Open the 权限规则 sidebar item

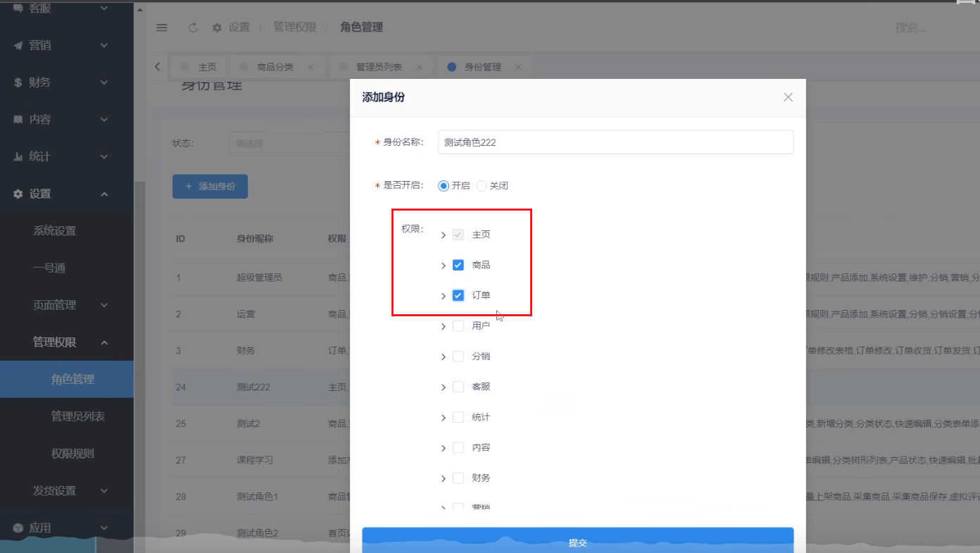point(67,454)
